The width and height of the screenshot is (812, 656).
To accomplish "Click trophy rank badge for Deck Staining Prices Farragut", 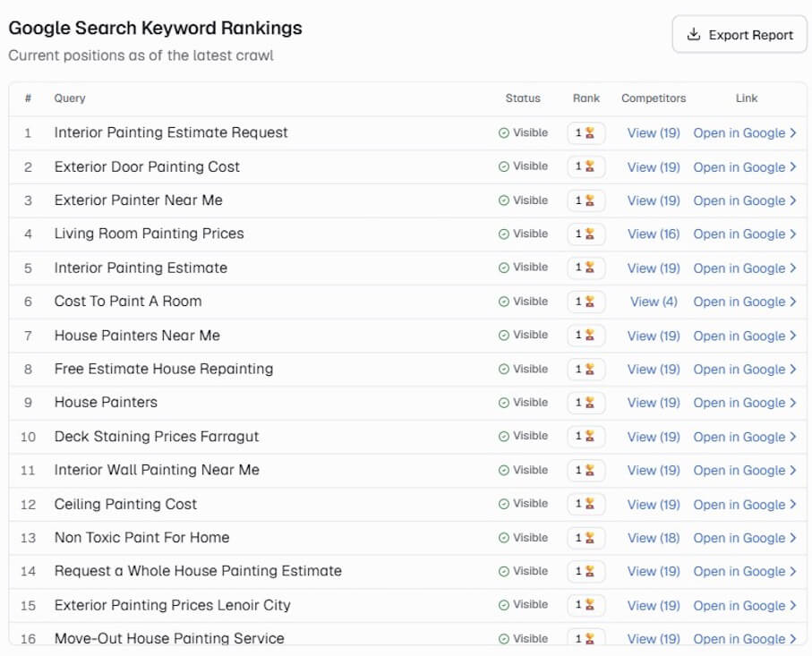I will [586, 437].
